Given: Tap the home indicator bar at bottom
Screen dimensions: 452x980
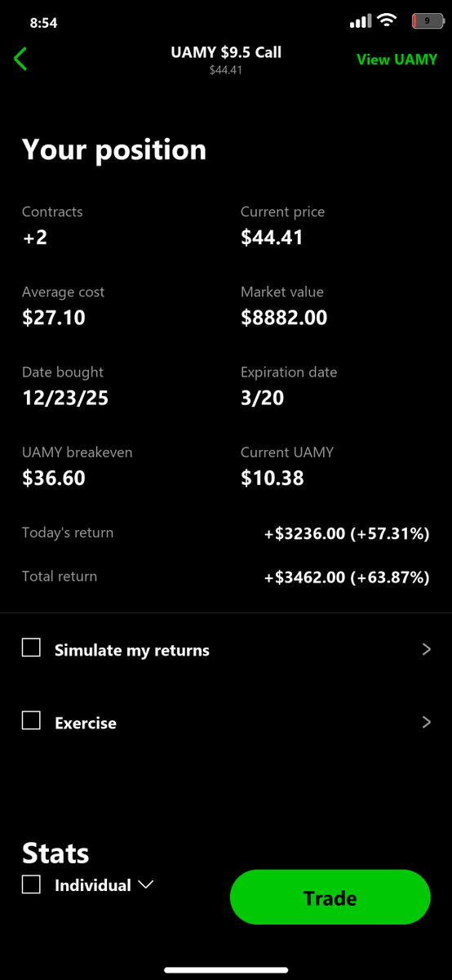Looking at the screenshot, I should pyautogui.click(x=226, y=970).
